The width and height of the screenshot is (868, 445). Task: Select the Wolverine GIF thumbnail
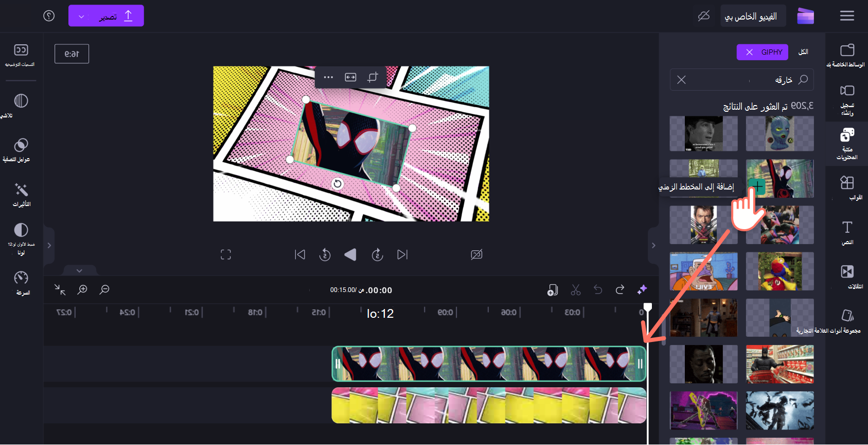coord(703,225)
